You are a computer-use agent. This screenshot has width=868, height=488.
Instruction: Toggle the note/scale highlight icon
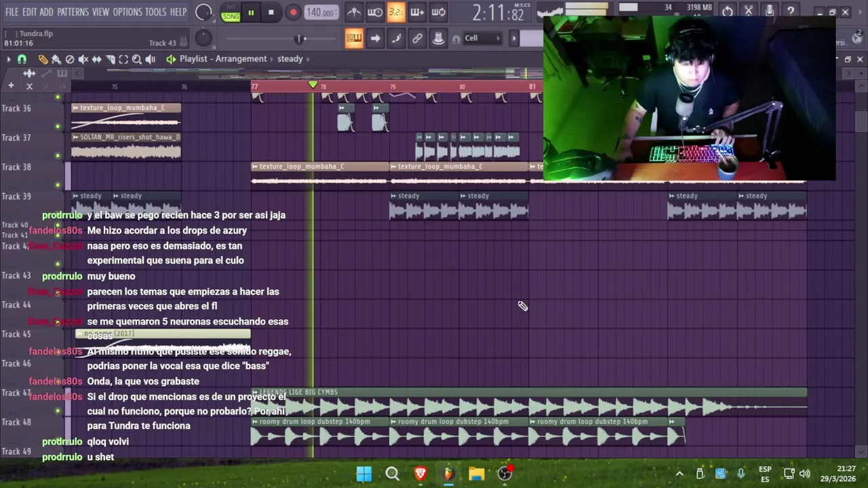point(396,38)
